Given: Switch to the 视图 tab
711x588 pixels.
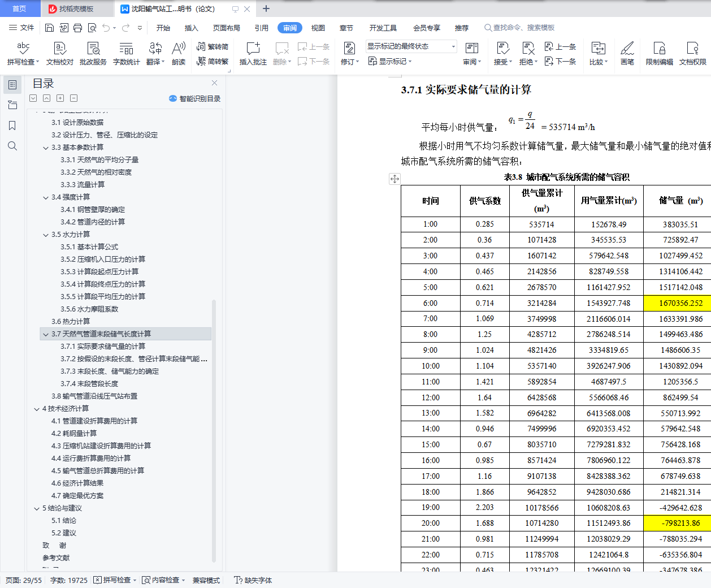Looking at the screenshot, I should click(318, 28).
